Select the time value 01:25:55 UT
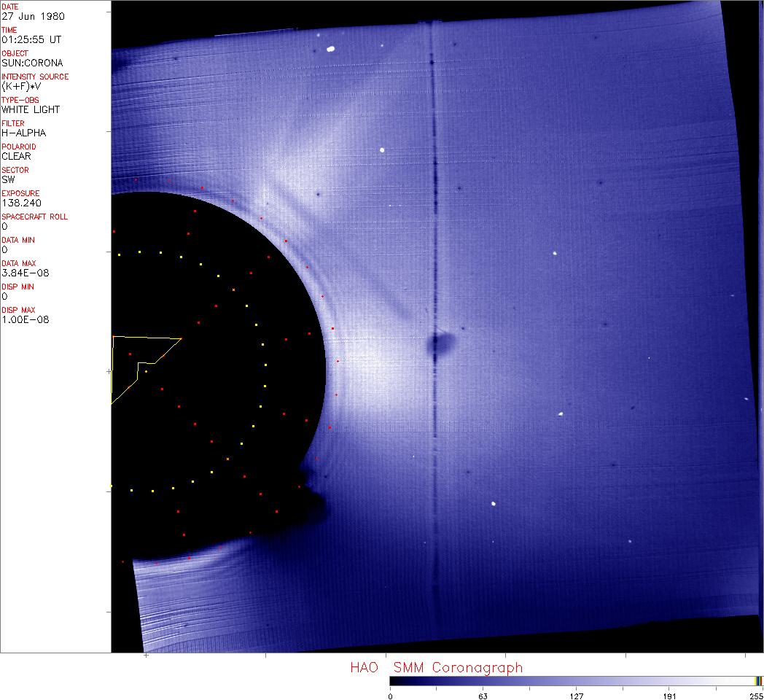The image size is (764, 700). tap(30, 39)
